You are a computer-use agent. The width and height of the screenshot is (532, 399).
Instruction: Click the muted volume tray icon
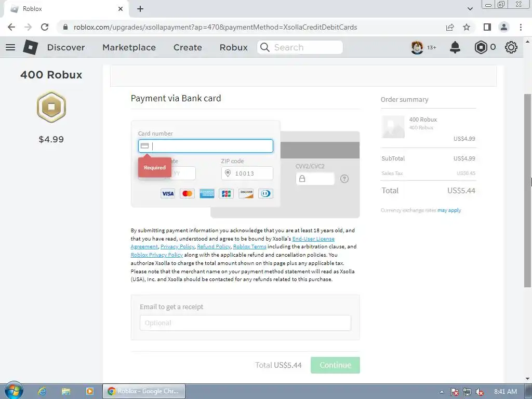pyautogui.click(x=480, y=392)
